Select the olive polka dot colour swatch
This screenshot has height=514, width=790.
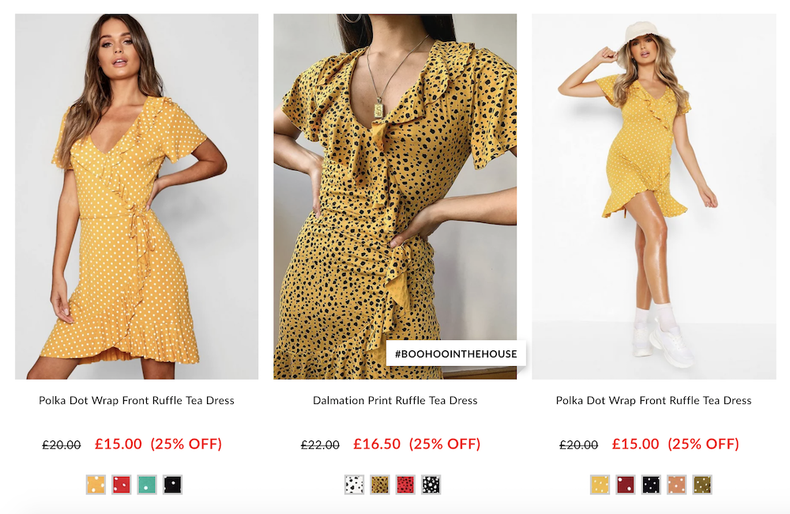click(x=702, y=485)
